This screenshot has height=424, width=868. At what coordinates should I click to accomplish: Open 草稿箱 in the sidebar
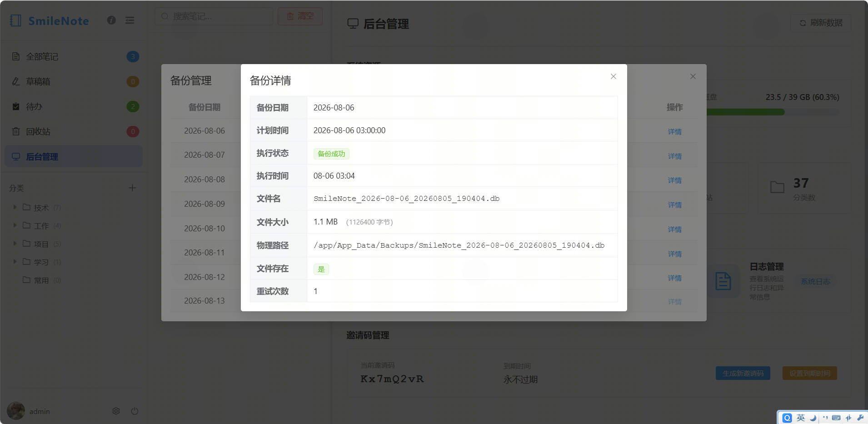tap(74, 81)
